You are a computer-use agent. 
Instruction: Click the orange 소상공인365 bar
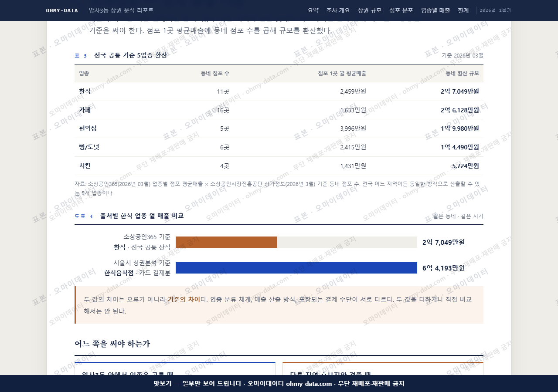pos(226,242)
